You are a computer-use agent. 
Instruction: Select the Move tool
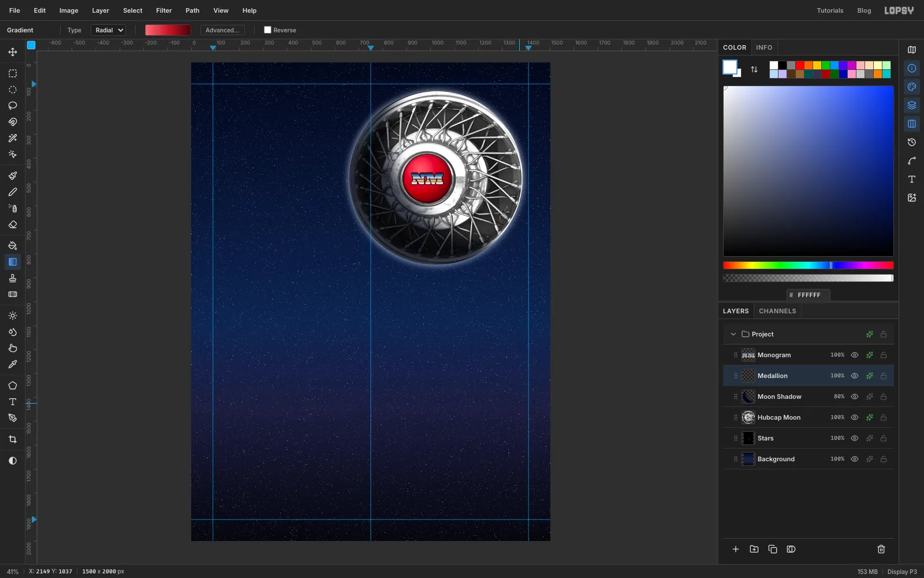pos(13,52)
